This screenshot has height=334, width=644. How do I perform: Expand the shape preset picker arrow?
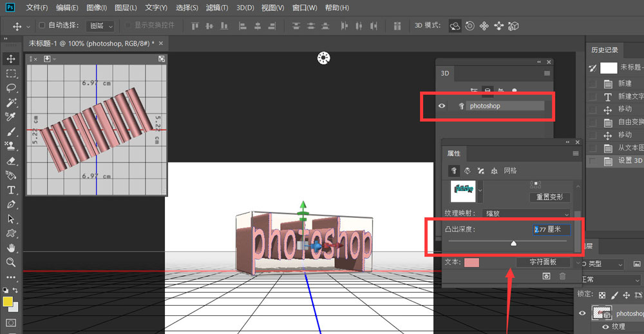[x=479, y=190]
